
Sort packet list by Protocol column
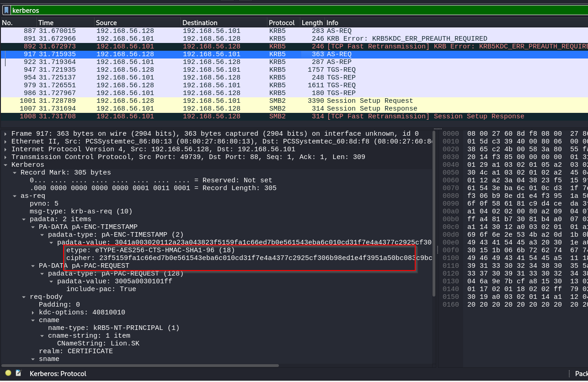(282, 23)
